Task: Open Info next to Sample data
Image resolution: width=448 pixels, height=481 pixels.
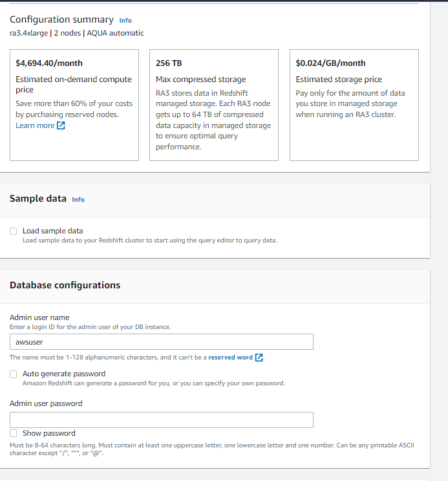Action: point(78,200)
